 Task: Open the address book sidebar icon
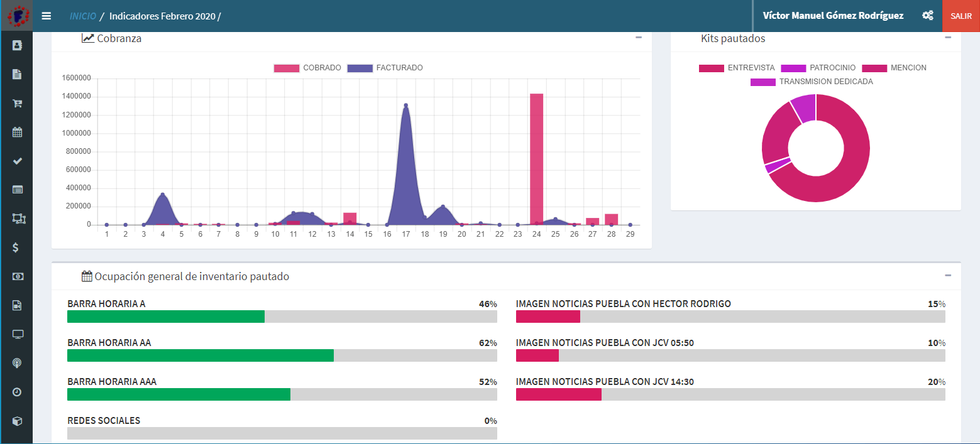(17, 45)
